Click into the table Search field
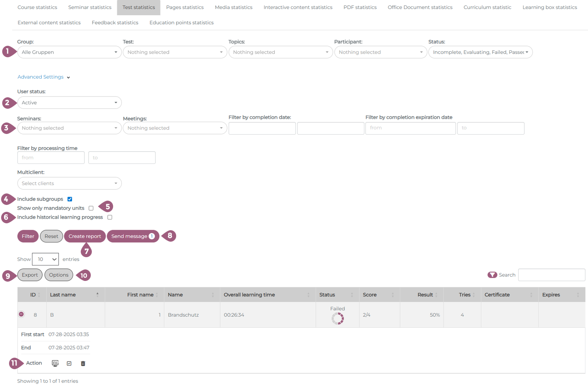Screen dimensions: 588x389 [551, 275]
